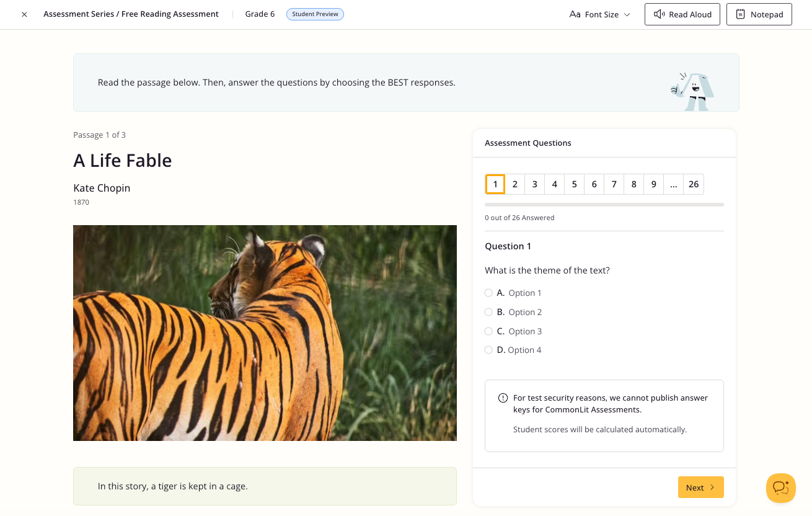Screen dimensions: 812x516
Task: Jump to question 26
Action: [x=694, y=184]
